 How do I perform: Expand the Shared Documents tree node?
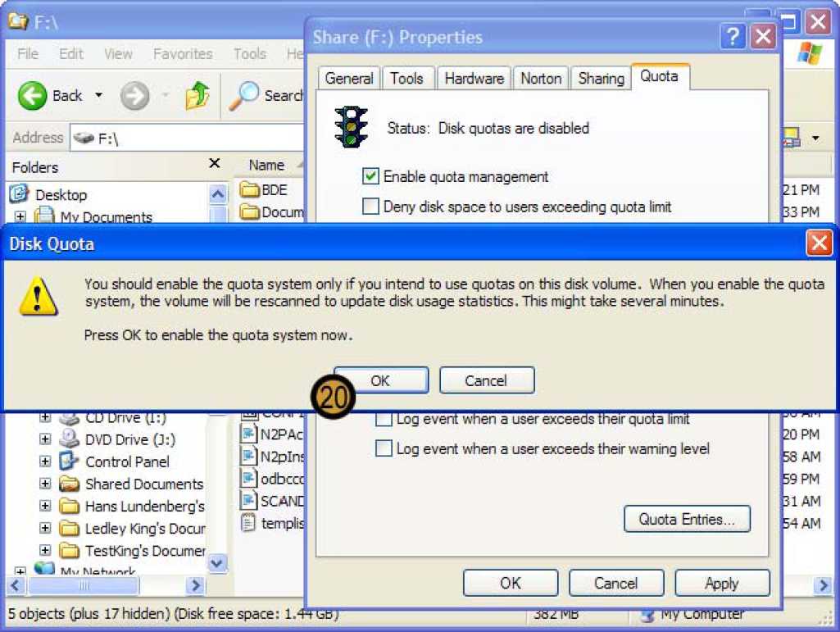(x=45, y=484)
